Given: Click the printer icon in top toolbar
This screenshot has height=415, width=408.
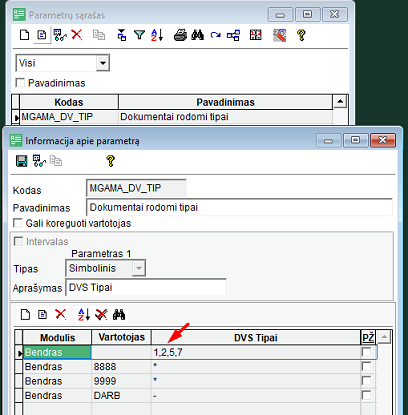Looking at the screenshot, I should (x=180, y=35).
